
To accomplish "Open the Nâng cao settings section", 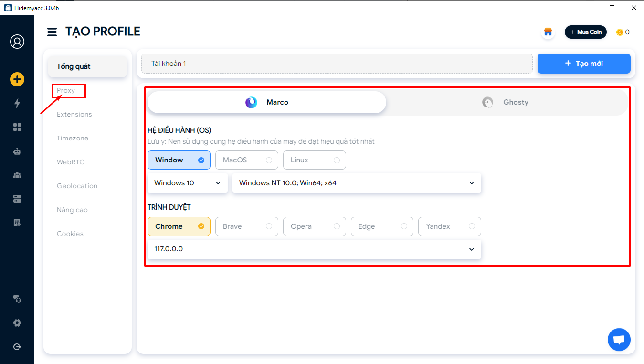I will (x=72, y=210).
